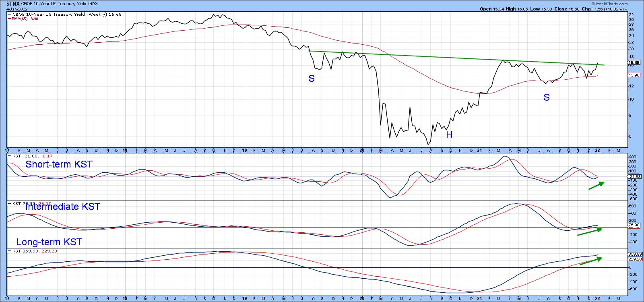
Task: Click the green arrow in Long-term KST panel
Action: point(590,261)
